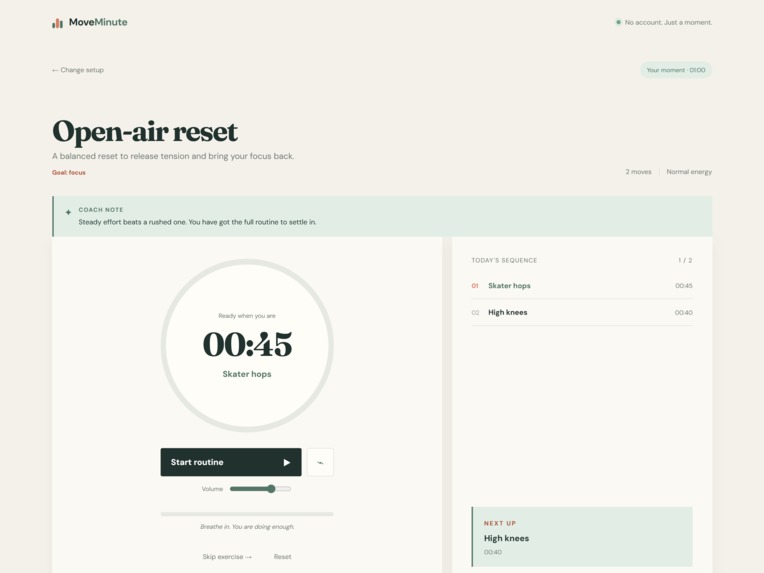Start the routine with the dark button
The height and width of the screenshot is (573, 764).
tap(231, 462)
